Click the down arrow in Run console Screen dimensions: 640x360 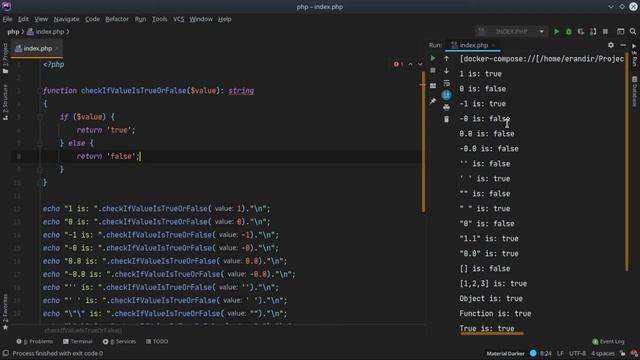point(447,71)
